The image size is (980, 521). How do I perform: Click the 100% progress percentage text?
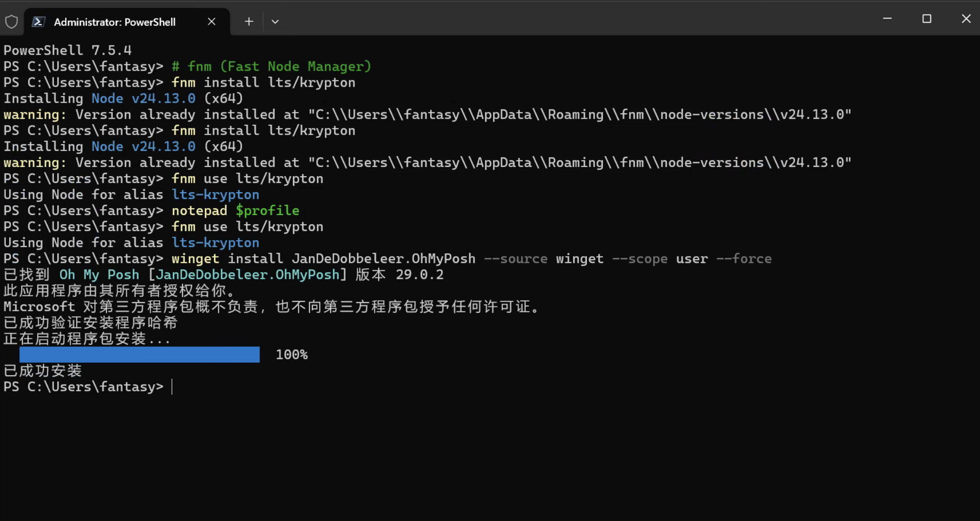point(291,355)
